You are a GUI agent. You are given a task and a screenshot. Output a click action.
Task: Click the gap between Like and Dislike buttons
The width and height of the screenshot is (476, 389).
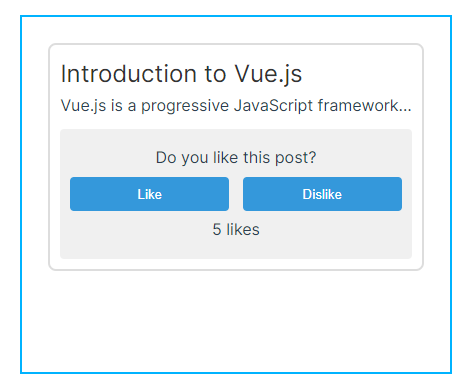[236, 194]
